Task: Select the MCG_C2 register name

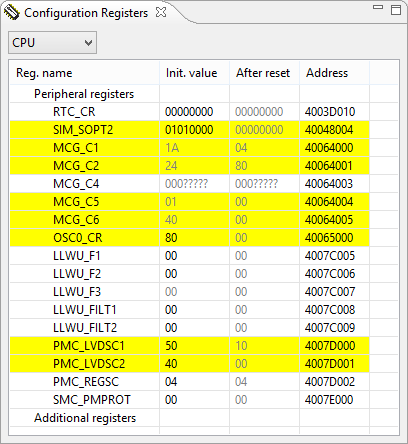Action: click(x=76, y=166)
